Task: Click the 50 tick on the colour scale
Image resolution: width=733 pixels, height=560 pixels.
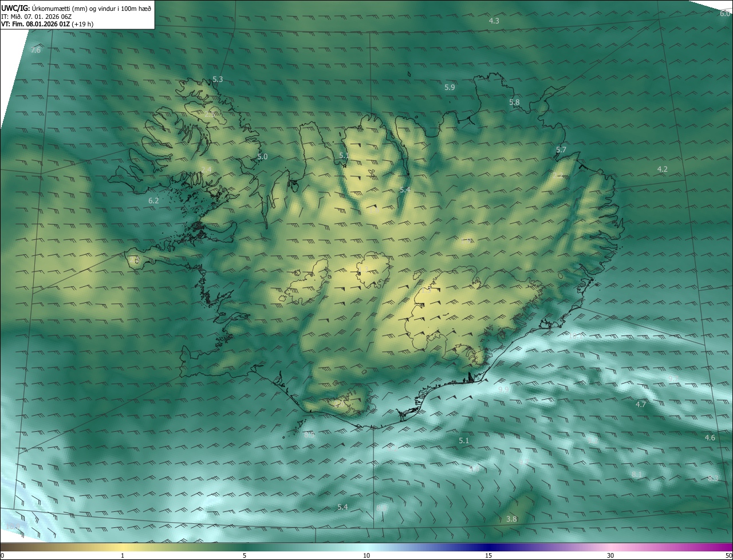Action: pyautogui.click(x=728, y=555)
